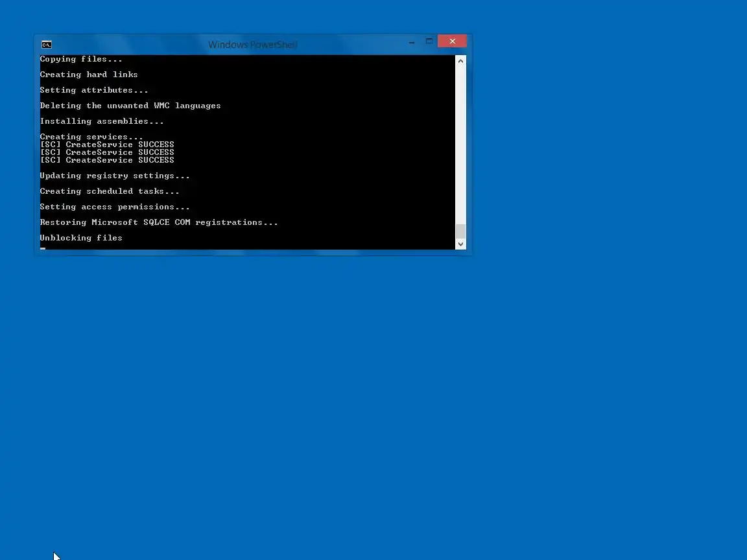
Task: Maximize the Windows PowerShell window
Action: pos(429,41)
